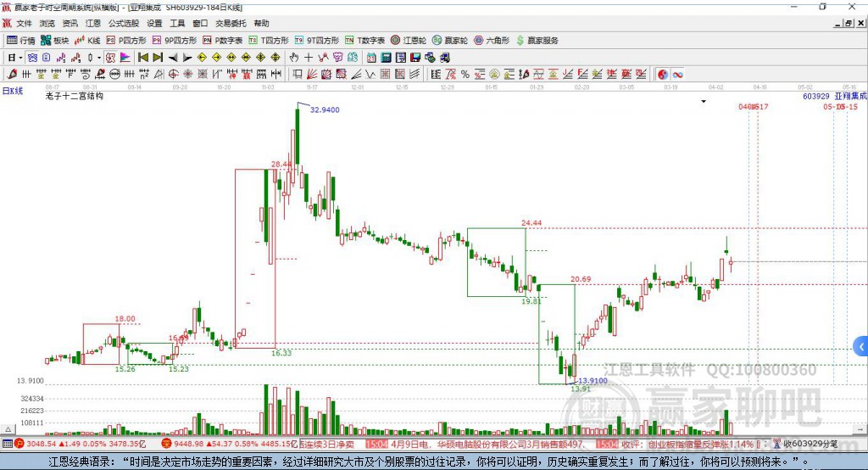Move chart right with black arrow
This screenshot has height=470, width=868.
[187, 58]
